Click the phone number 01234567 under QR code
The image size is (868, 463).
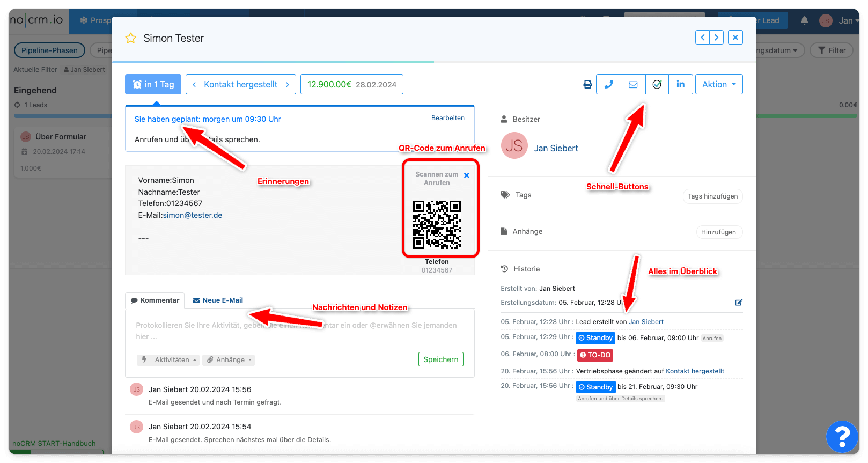[437, 270]
